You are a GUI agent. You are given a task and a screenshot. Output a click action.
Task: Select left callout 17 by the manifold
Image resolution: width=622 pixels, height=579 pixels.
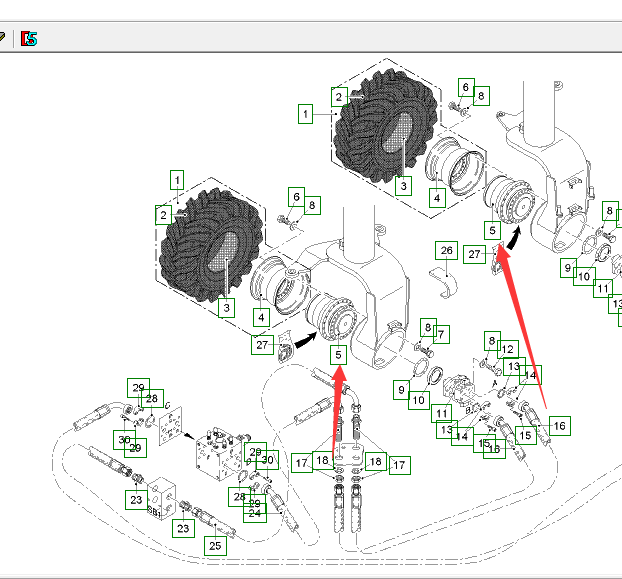302,463
